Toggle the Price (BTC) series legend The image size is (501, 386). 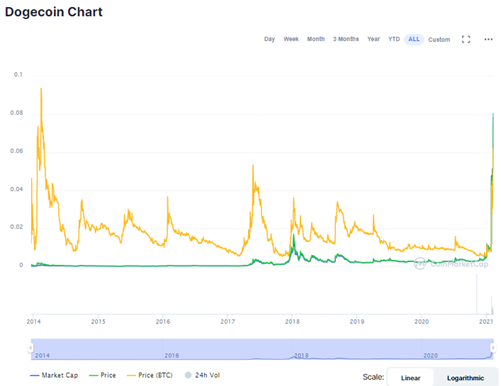click(x=150, y=375)
